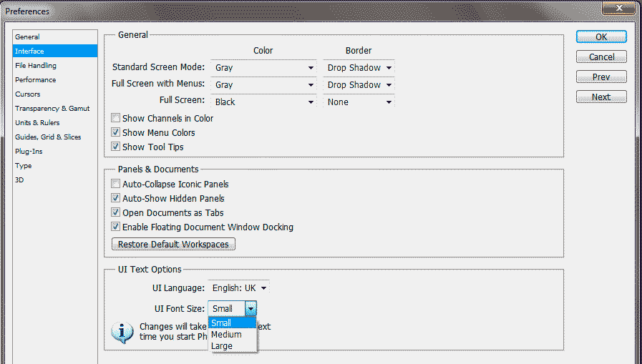Enable Auto-Collapse Iconic Panels
Viewport: 642px width, 364px height.
116,185
